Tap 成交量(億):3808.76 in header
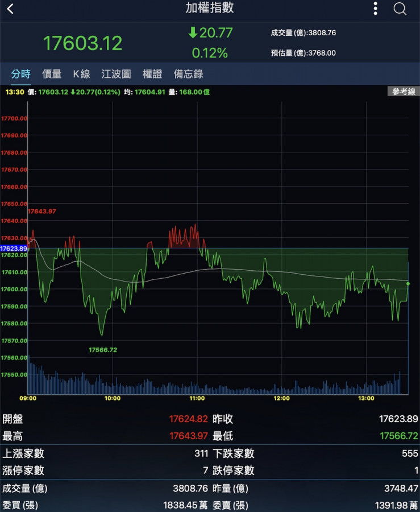The height and width of the screenshot is (512, 420). click(x=303, y=33)
